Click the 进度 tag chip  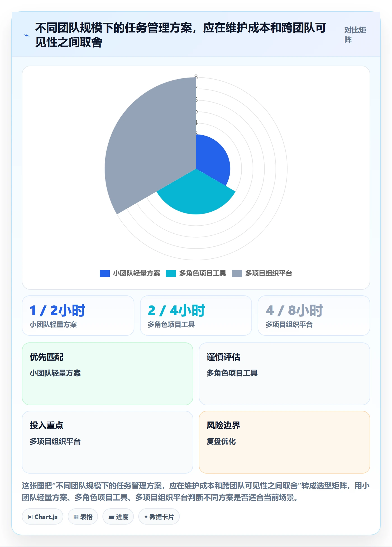(x=118, y=517)
